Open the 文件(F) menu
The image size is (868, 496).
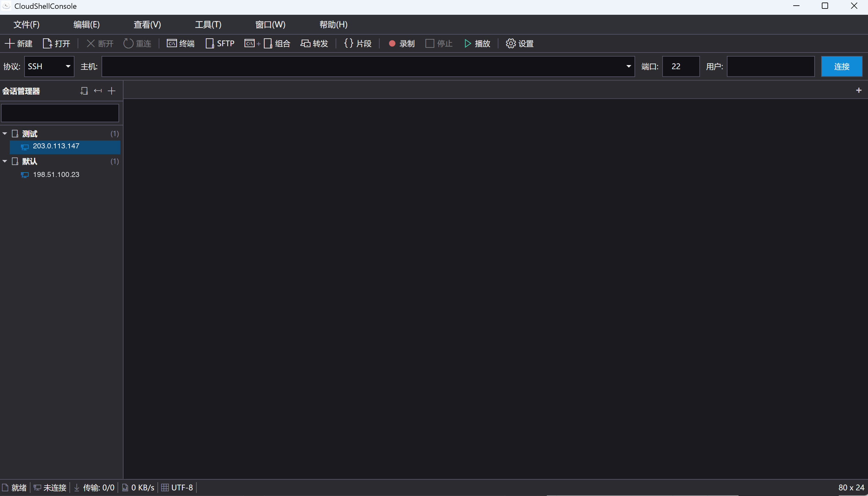coord(27,25)
